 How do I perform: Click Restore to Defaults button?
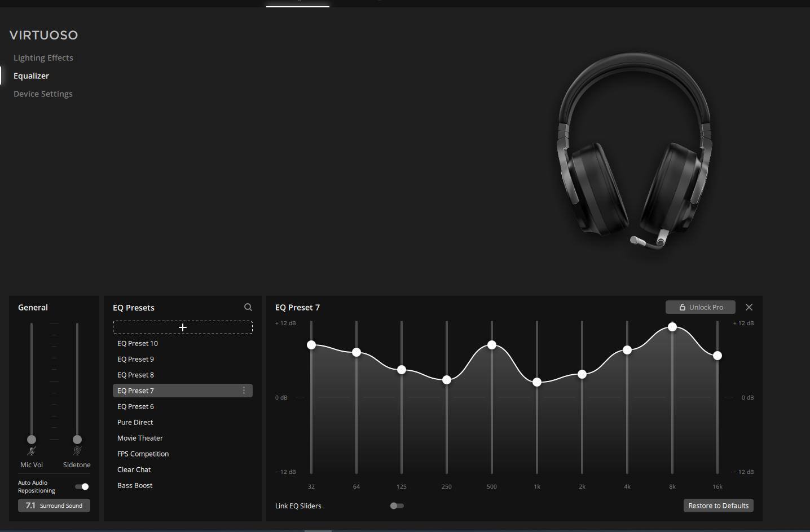(x=718, y=506)
